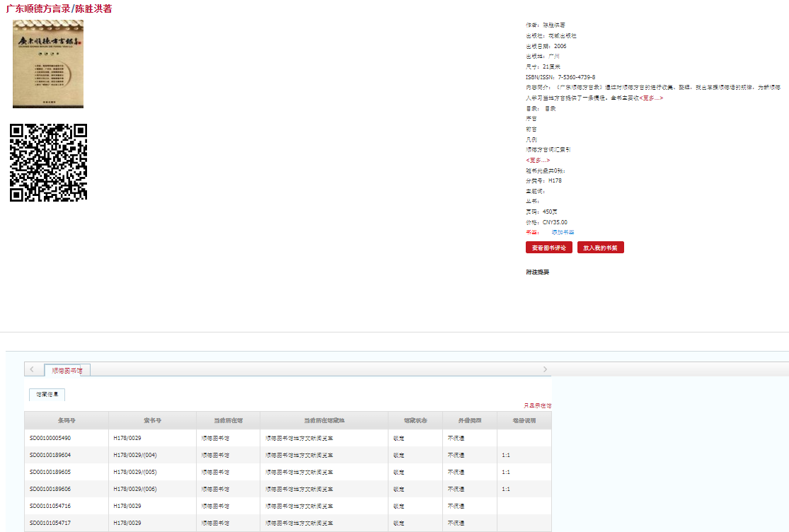Expand table of contents <更多...> link
The width and height of the screenshot is (789, 532).
pyautogui.click(x=537, y=160)
